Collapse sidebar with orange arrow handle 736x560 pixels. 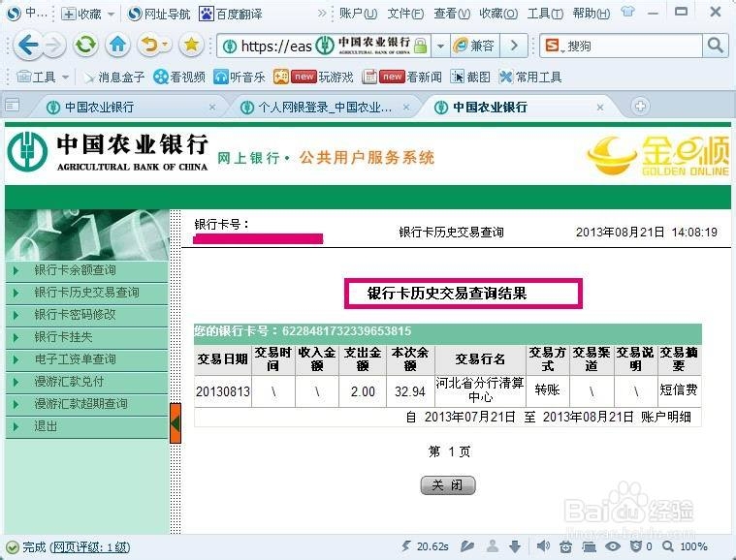176,423
